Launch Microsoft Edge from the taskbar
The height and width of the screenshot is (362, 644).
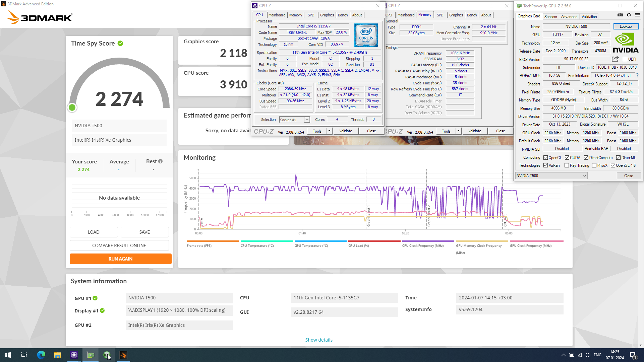pyautogui.click(x=41, y=355)
